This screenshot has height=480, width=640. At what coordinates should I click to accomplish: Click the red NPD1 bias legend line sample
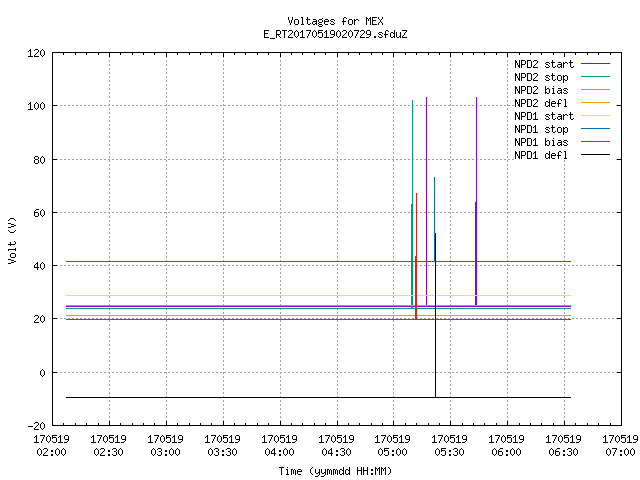pos(595,142)
